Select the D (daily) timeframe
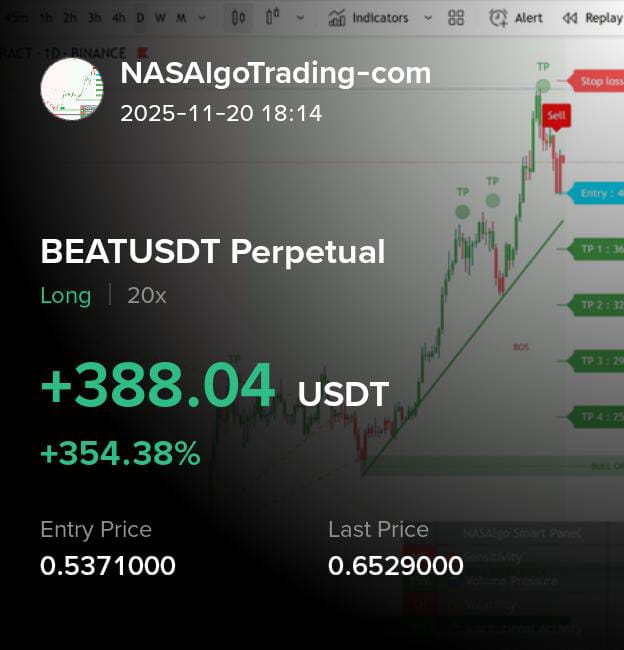 point(140,18)
